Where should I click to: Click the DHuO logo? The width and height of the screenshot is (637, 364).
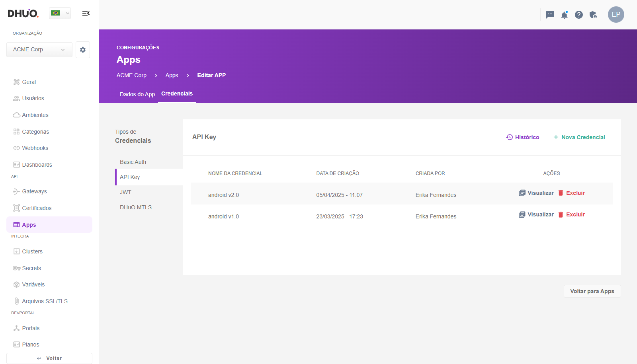point(23,13)
